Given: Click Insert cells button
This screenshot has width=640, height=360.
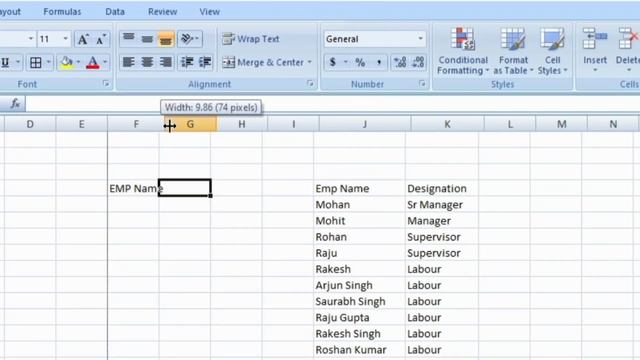Looking at the screenshot, I should point(595,51).
